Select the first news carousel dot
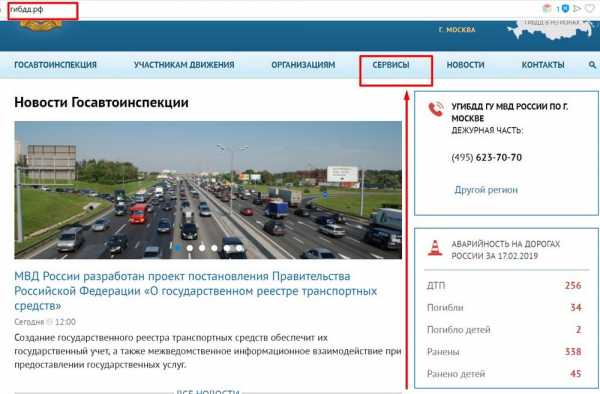 [178, 248]
